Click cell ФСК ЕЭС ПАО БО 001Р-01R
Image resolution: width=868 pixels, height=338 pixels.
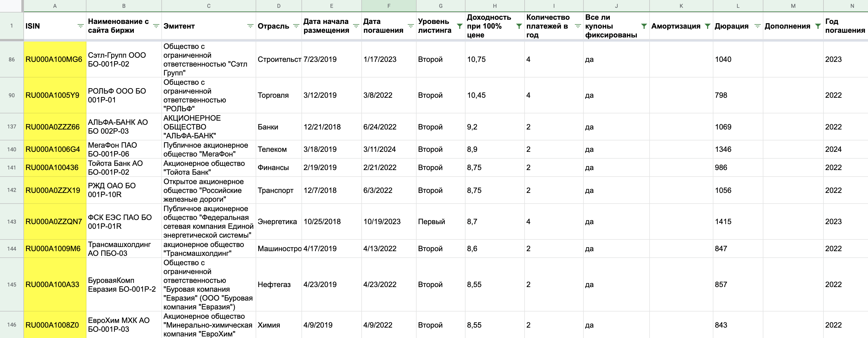click(124, 222)
